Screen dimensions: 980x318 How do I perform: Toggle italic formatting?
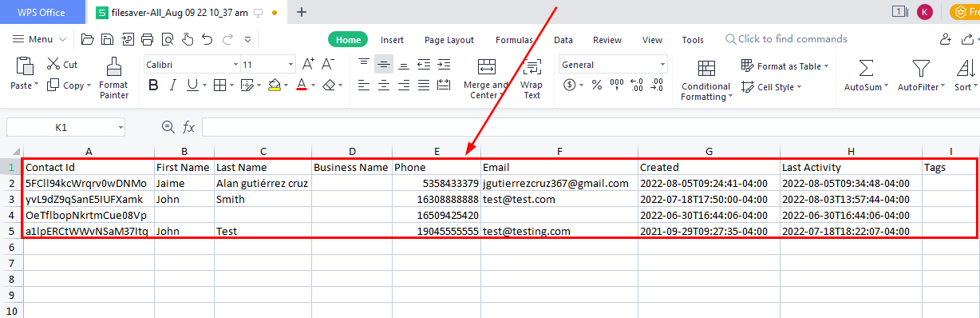[173, 85]
